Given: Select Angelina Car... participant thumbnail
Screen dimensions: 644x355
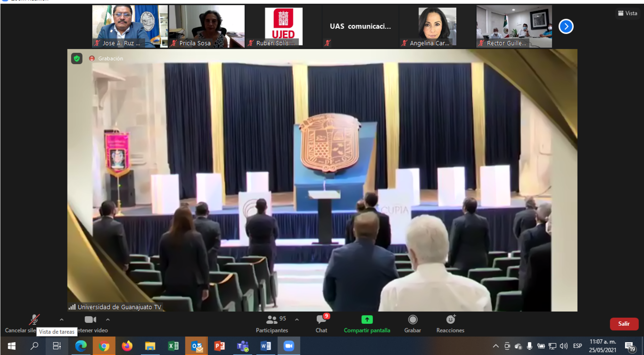Looking at the screenshot, I should 438,26.
